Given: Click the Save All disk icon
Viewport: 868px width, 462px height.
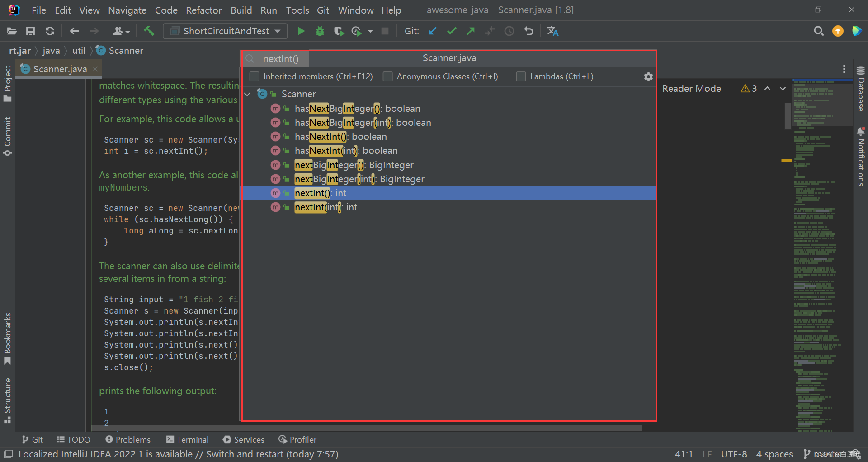Looking at the screenshot, I should [x=30, y=31].
